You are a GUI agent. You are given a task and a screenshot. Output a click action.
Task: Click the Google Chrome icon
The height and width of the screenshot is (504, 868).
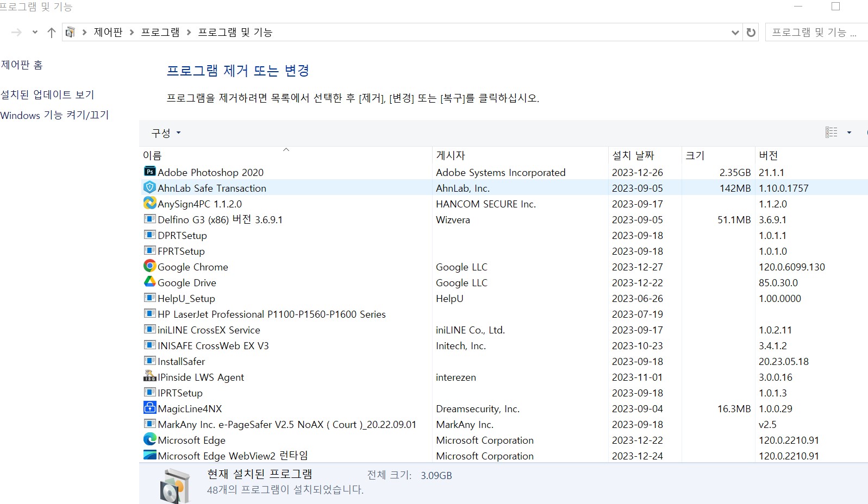point(149,266)
